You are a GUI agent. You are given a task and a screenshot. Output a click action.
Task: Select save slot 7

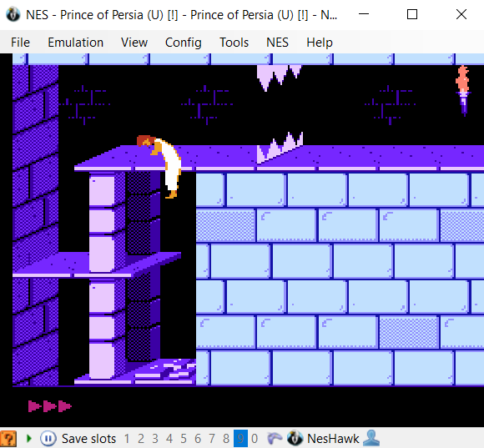(212, 439)
